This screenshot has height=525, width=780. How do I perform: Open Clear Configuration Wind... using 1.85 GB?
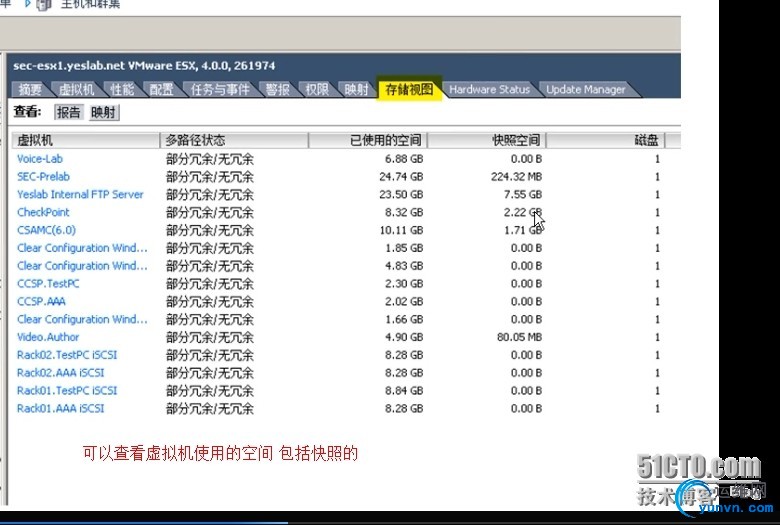(x=82, y=248)
